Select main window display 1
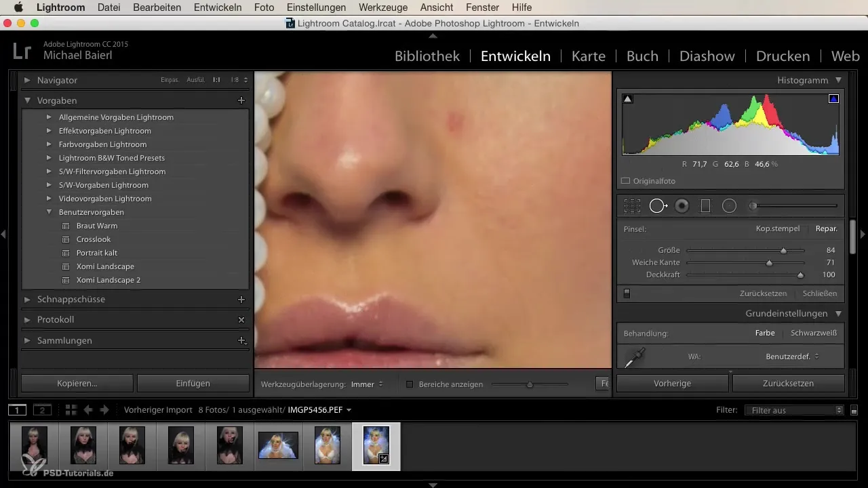 [18, 409]
